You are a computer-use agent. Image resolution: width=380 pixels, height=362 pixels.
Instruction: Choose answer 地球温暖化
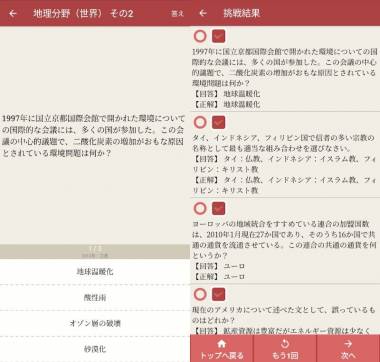coord(95,272)
